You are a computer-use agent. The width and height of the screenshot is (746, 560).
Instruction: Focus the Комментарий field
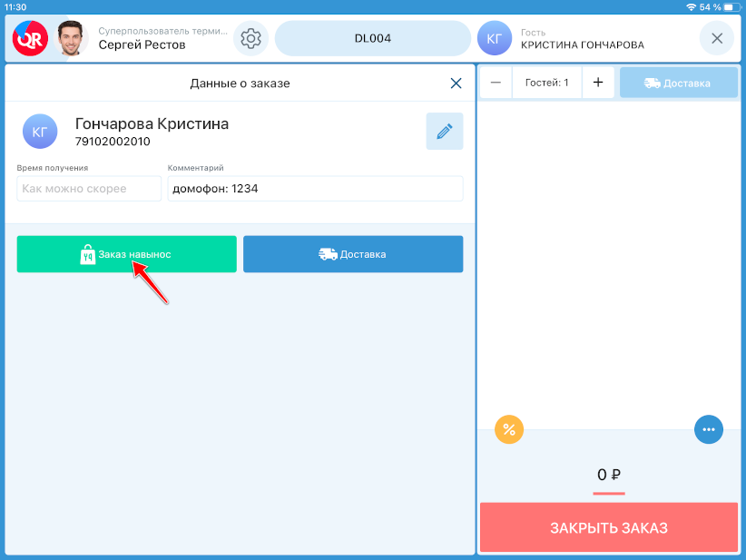click(315, 189)
